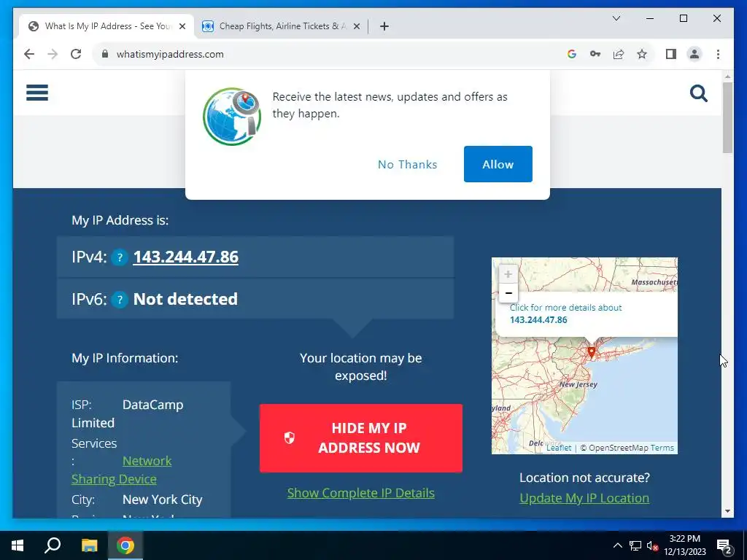Screen dimensions: 747x560
Task: Click Update My IP Location link
Action: pos(584,498)
